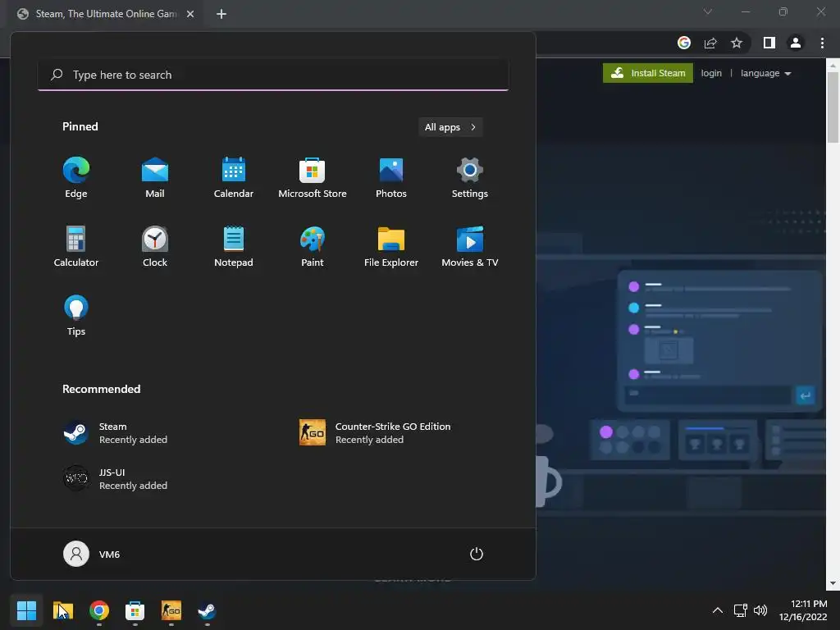840x630 pixels.
Task: Launch the Mail app
Action: pyautogui.click(x=155, y=178)
